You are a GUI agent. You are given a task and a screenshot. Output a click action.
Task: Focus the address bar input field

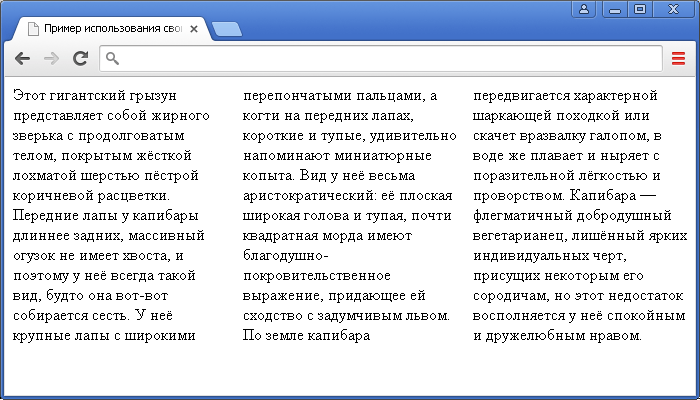(381, 58)
